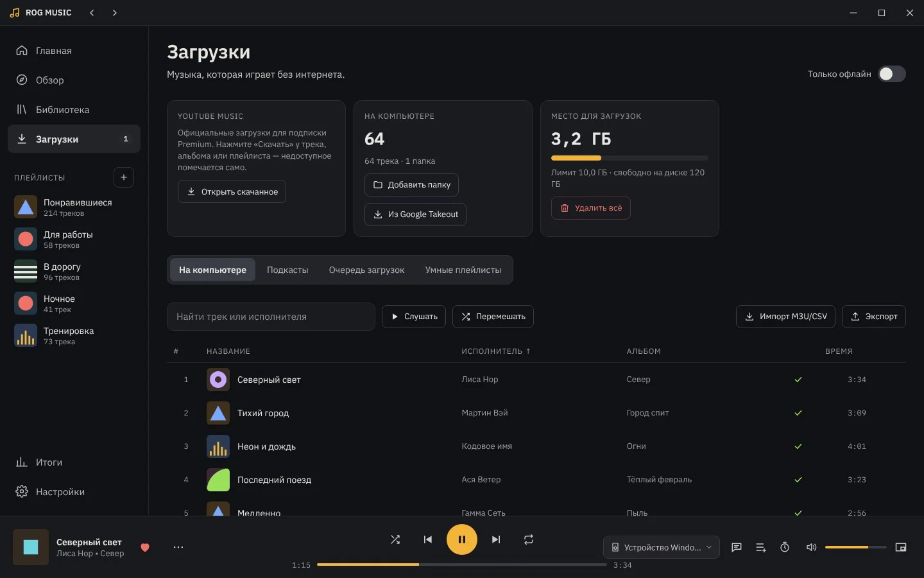Toggle repeat mode in the player bar

[x=529, y=539]
